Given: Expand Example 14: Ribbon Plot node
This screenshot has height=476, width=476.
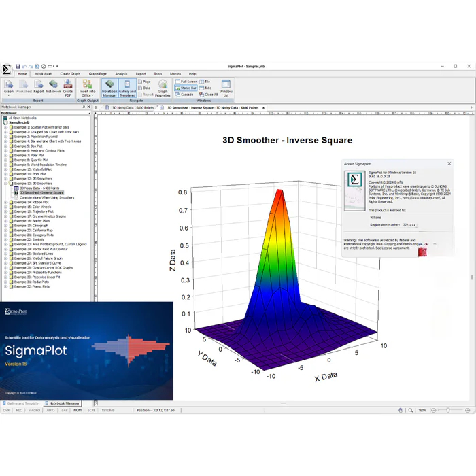Looking at the screenshot, I should (6, 202).
